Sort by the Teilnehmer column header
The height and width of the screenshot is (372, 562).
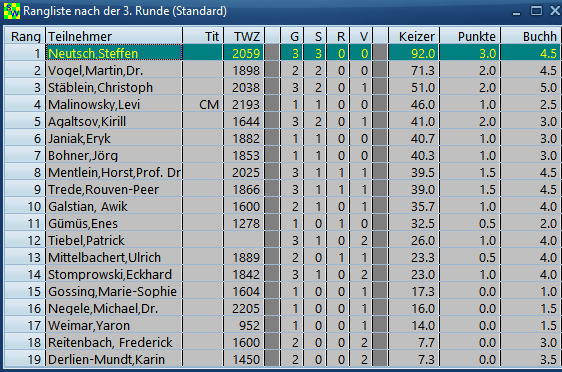114,36
